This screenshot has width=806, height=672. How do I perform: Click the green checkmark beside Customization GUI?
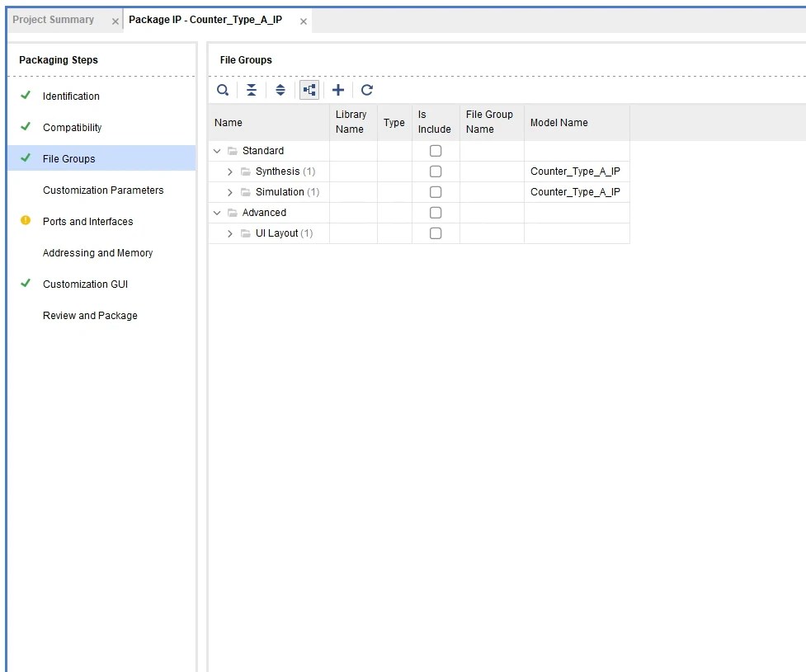[26, 284]
